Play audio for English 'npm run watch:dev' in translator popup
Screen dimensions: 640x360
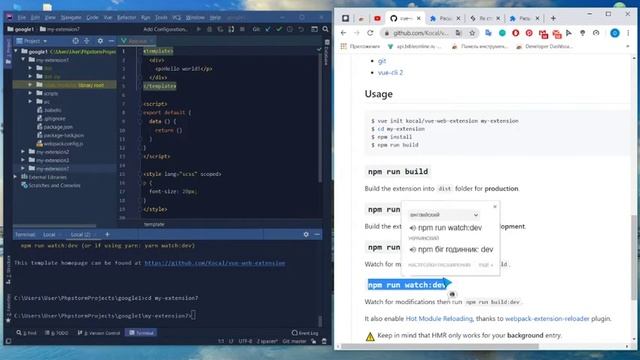[413, 228]
